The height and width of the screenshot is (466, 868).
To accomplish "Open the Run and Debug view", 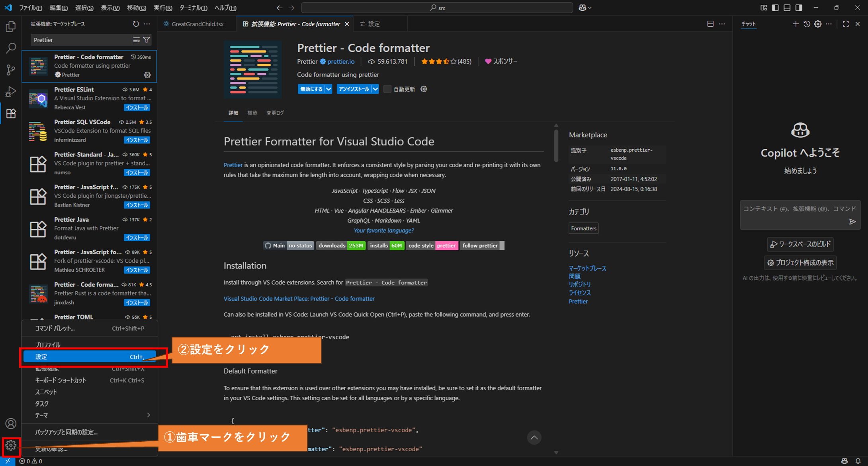I will click(x=11, y=92).
